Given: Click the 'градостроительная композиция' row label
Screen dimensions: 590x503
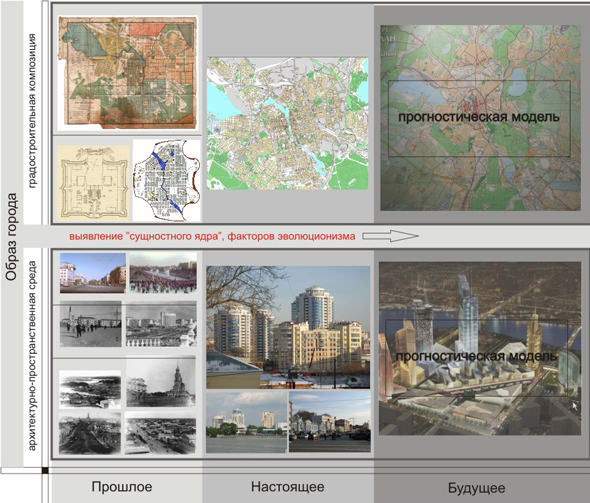Looking at the screenshot, I should pyautogui.click(x=33, y=111).
